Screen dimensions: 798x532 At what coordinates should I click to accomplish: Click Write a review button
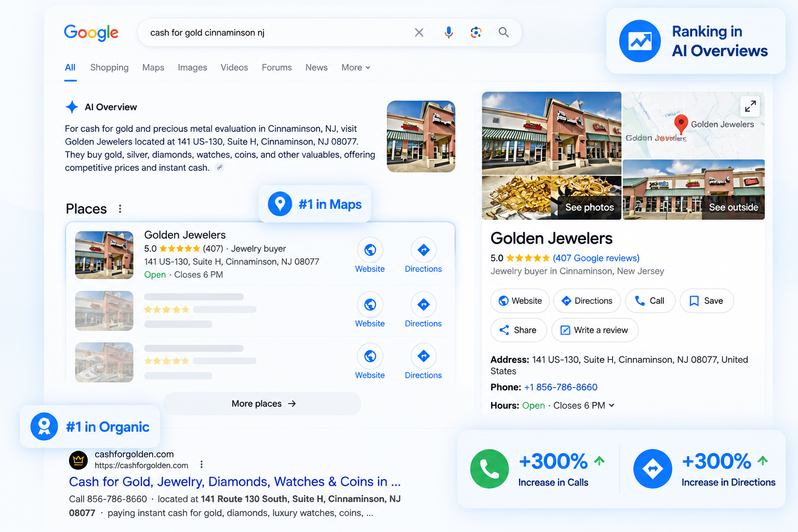595,330
